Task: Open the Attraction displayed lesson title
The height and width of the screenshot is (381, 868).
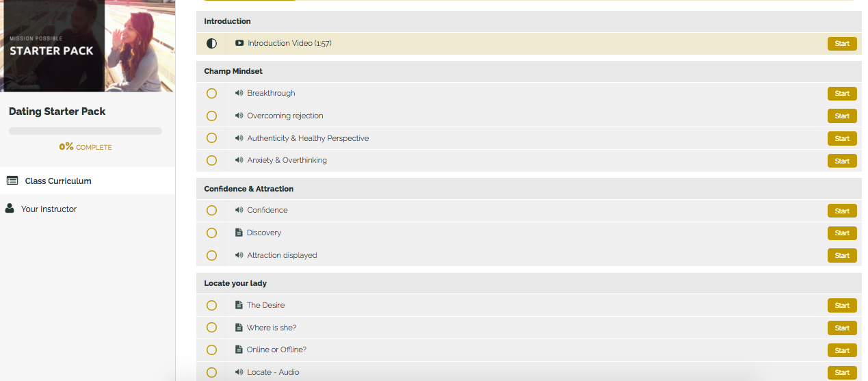Action: tap(282, 255)
